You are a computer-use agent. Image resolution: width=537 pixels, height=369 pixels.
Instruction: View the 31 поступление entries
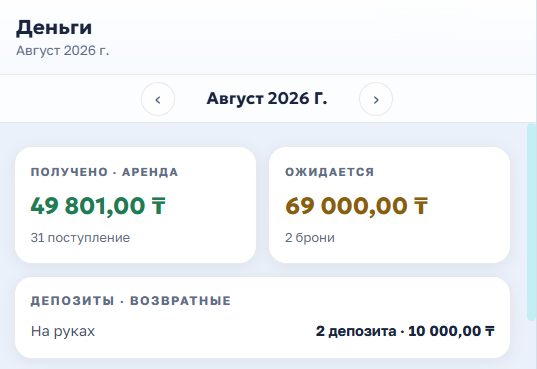[x=80, y=238]
